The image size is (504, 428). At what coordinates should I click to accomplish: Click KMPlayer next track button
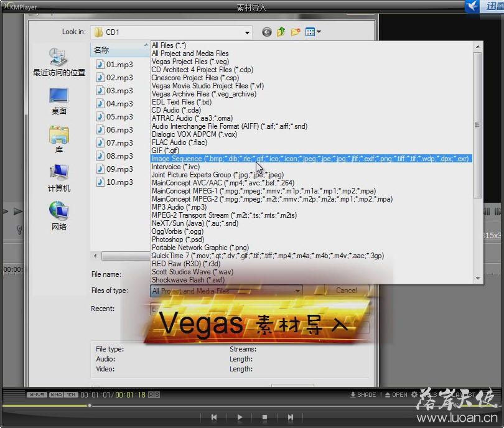(290, 417)
